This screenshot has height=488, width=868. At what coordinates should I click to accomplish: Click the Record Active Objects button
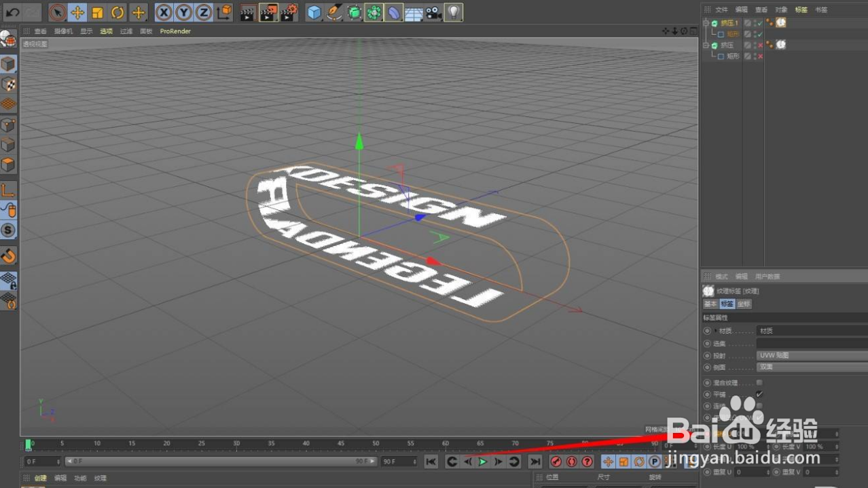tap(556, 461)
